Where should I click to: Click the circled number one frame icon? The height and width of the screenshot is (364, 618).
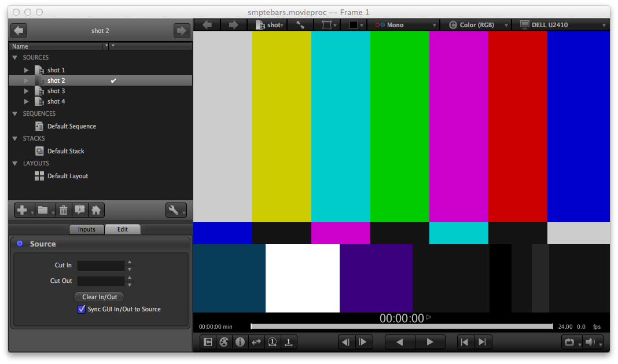pos(273,342)
